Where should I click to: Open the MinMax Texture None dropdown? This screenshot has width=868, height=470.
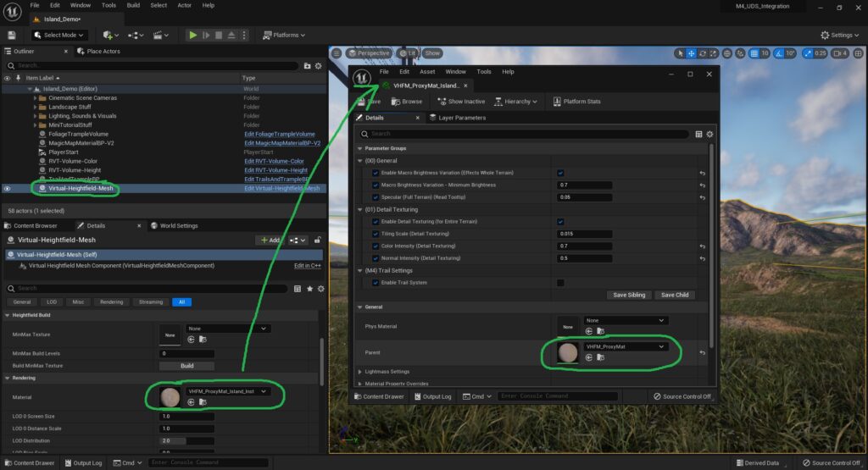point(226,329)
